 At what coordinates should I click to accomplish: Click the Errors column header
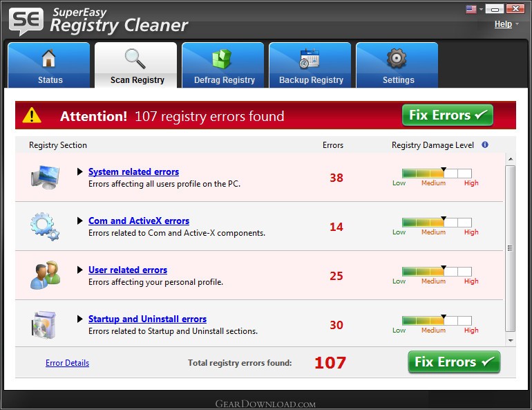click(333, 145)
